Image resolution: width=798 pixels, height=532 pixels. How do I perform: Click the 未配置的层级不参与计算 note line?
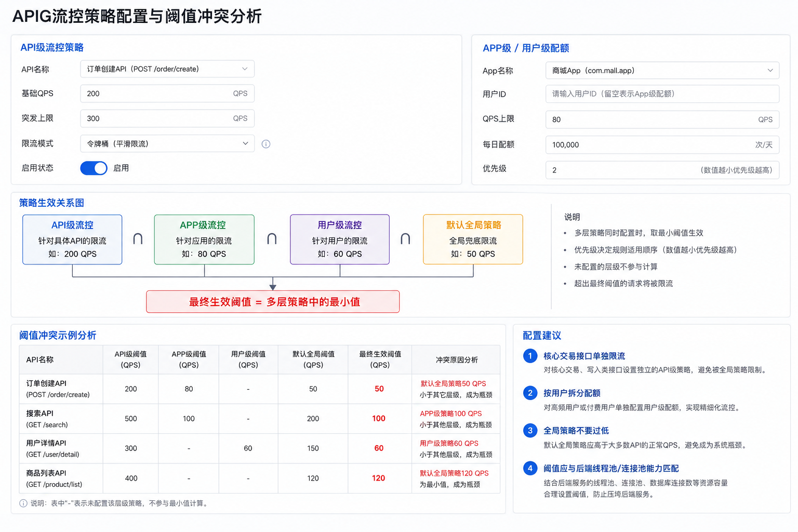coord(616,267)
